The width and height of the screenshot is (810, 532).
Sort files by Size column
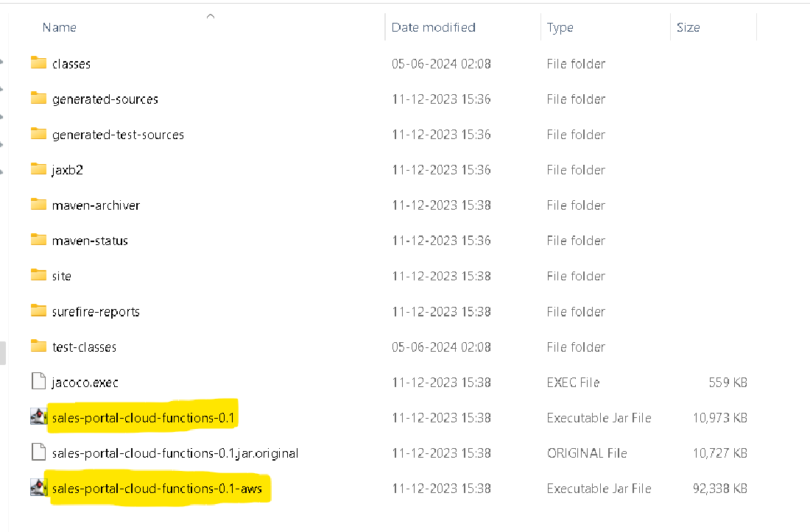pos(688,27)
